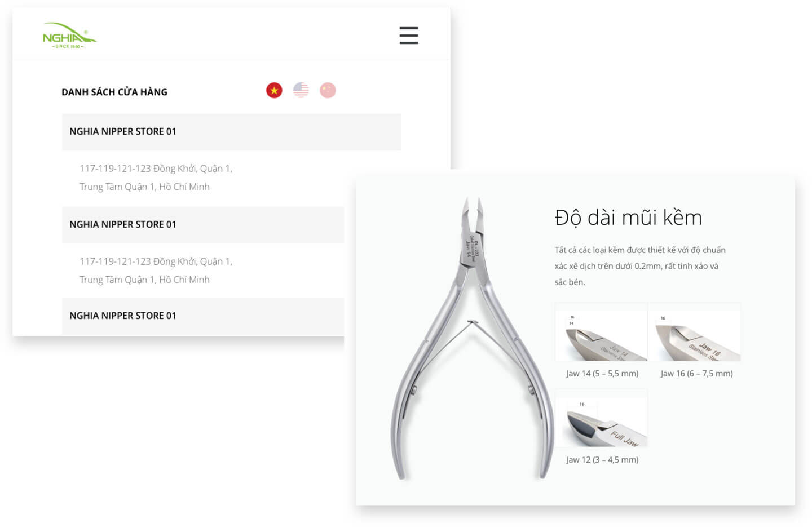Click the DANH SÁCH CỬA HÀNG heading
Screen dimensions: 812x532
pos(114,92)
